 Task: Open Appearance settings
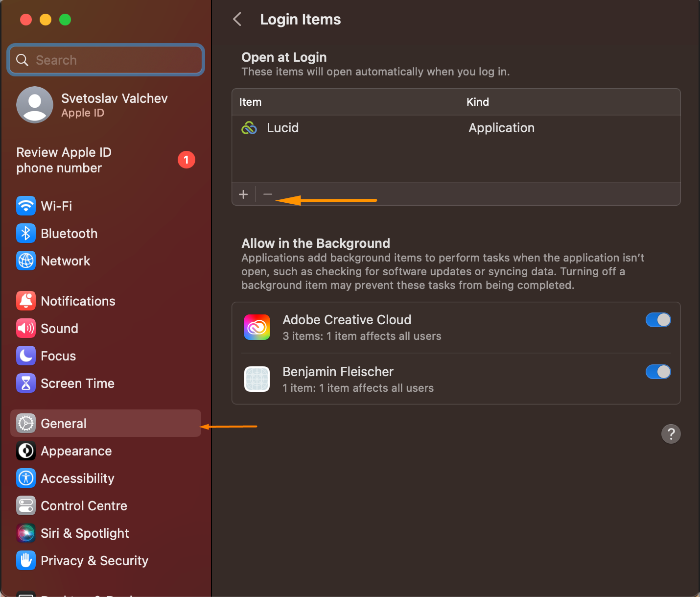coord(76,451)
